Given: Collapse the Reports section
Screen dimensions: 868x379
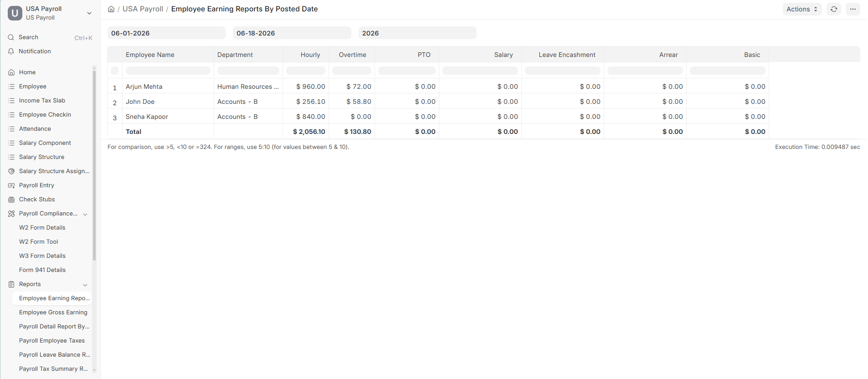Looking at the screenshot, I should [85, 285].
